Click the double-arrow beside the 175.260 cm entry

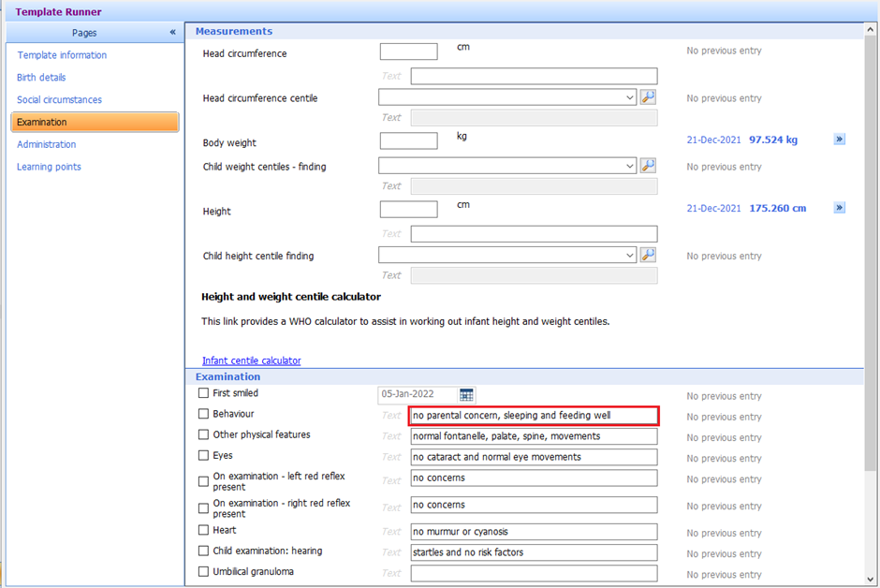[839, 208]
